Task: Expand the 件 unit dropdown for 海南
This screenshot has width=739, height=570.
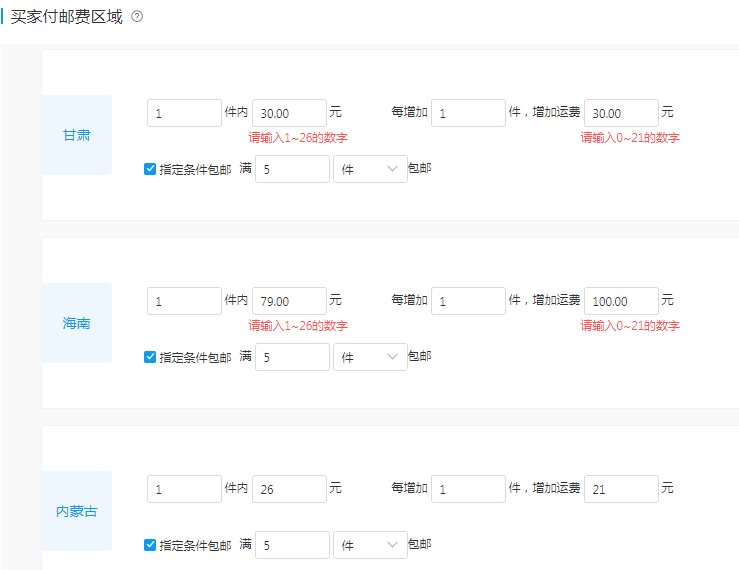Action: click(x=370, y=357)
